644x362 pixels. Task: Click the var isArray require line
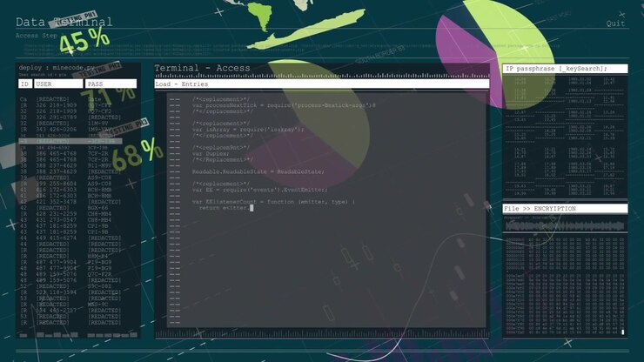point(248,130)
